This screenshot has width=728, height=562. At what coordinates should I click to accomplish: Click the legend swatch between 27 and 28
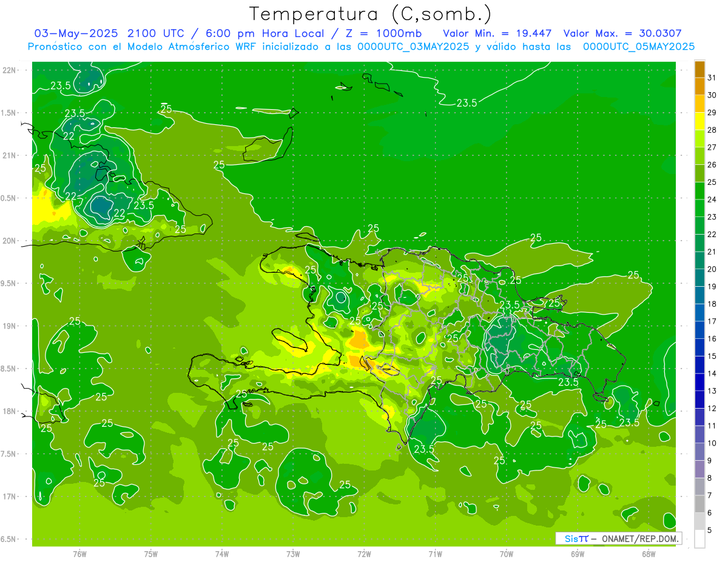tap(699, 139)
